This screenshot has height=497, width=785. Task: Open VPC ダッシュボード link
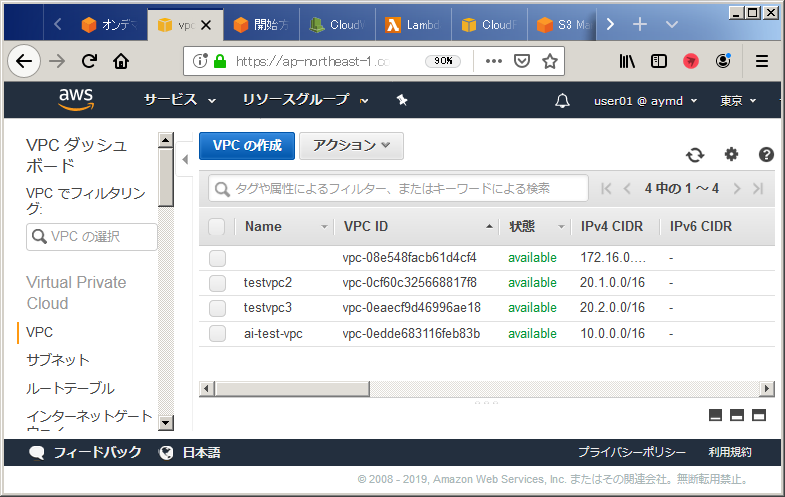[x=76, y=155]
